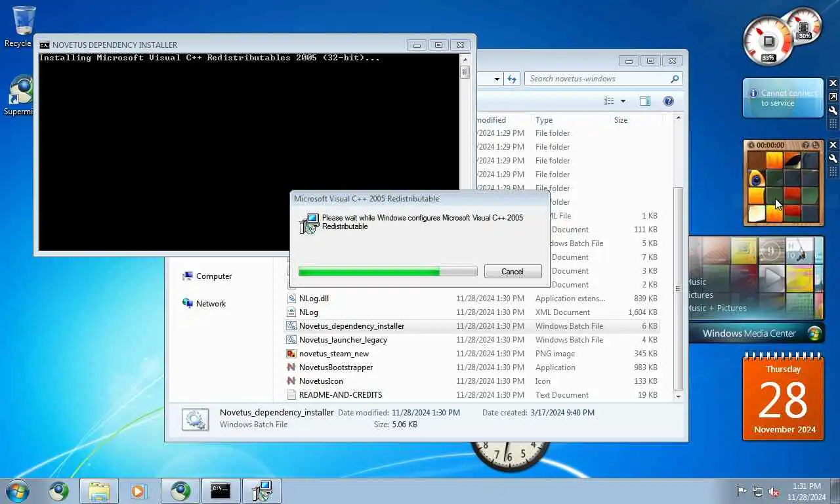Open the address bar history dropdown in Explorer
The height and width of the screenshot is (504, 840).
[497, 79]
